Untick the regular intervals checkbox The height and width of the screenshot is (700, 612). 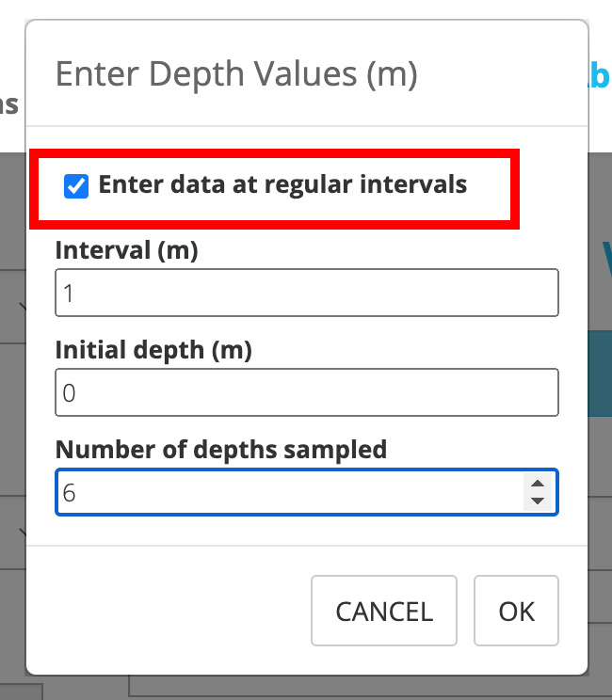point(75,186)
